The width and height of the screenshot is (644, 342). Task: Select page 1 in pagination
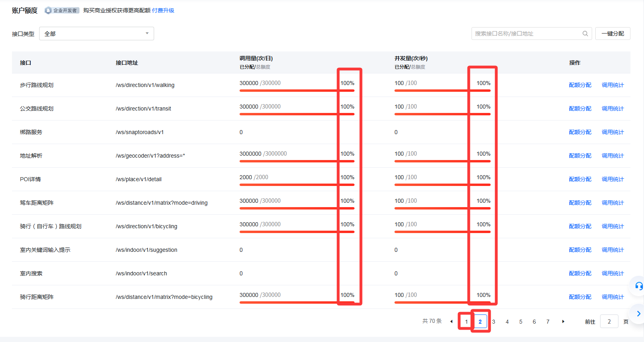[466, 322]
